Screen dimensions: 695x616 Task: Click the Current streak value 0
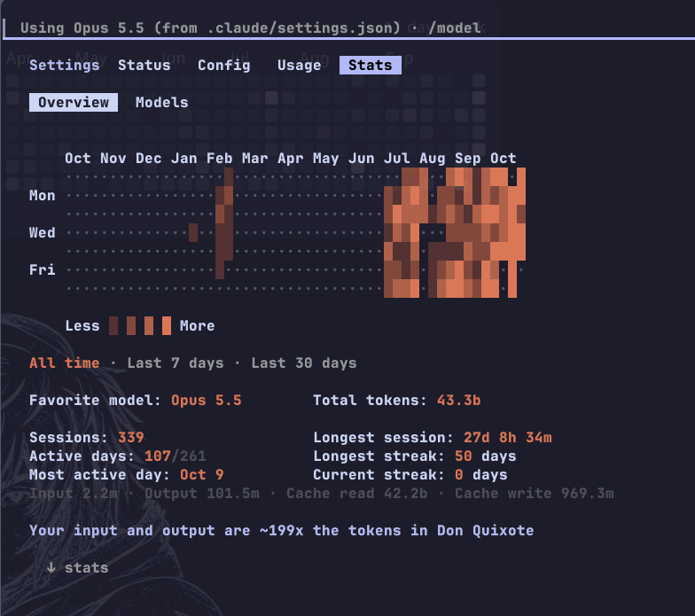coord(459,475)
